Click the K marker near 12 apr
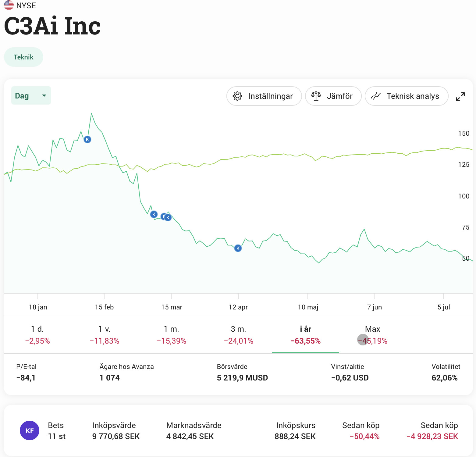This screenshot has width=476, height=457. pos(238,248)
